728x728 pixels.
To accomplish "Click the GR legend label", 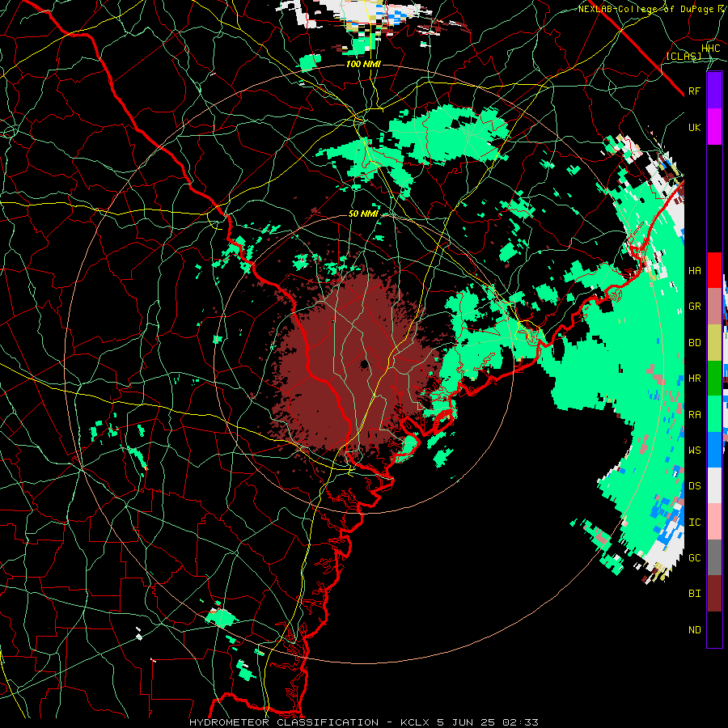I will (695, 307).
